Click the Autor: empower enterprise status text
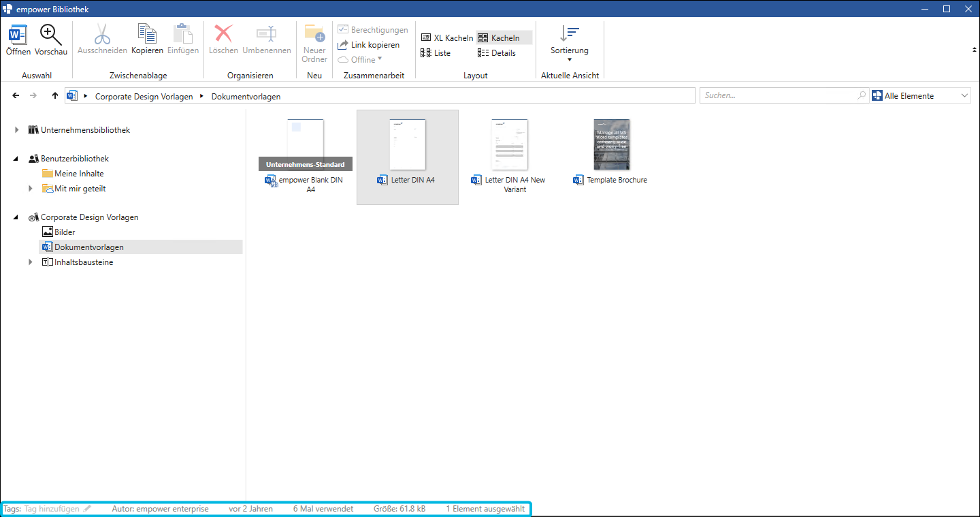This screenshot has height=517, width=980. [x=161, y=509]
